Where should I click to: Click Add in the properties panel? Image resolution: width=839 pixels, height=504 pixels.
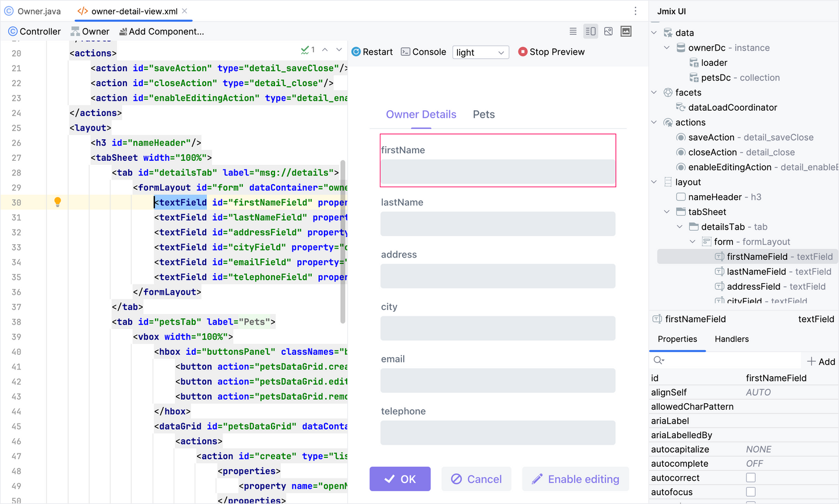pyautogui.click(x=821, y=362)
